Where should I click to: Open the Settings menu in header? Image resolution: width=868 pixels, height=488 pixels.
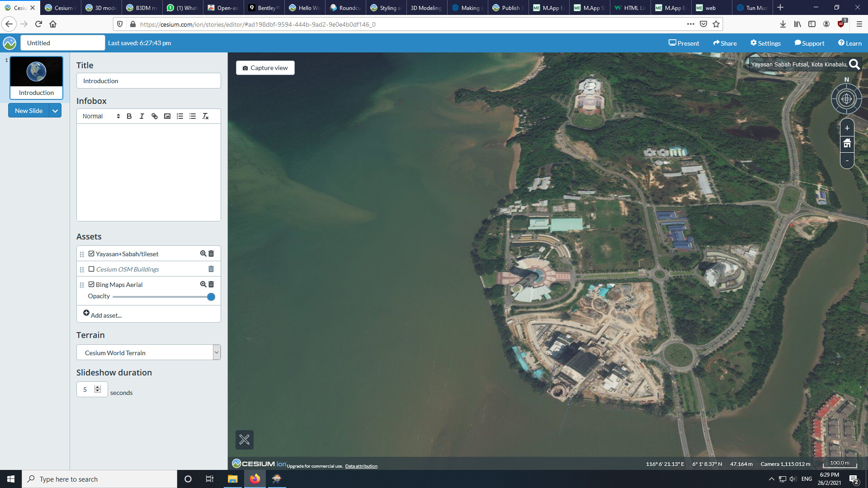(x=765, y=43)
